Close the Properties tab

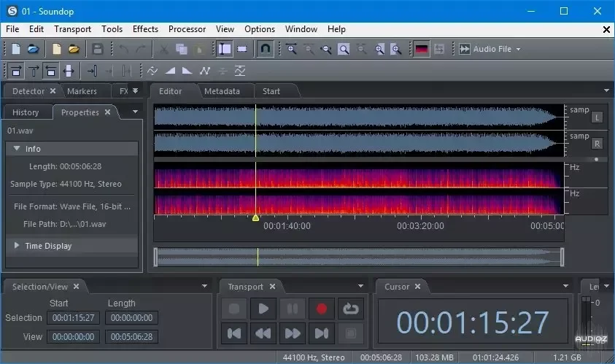pos(107,112)
